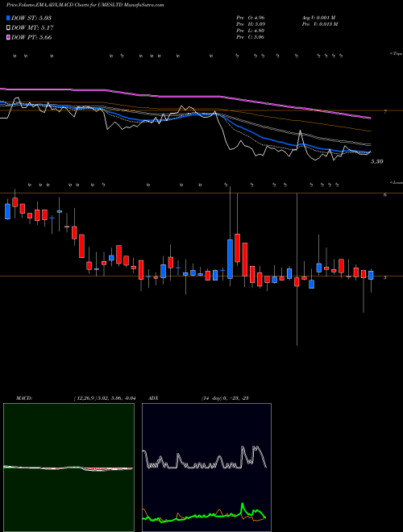
Task: Click the 5.30 price label on EMA chart
Action: [x=377, y=161]
